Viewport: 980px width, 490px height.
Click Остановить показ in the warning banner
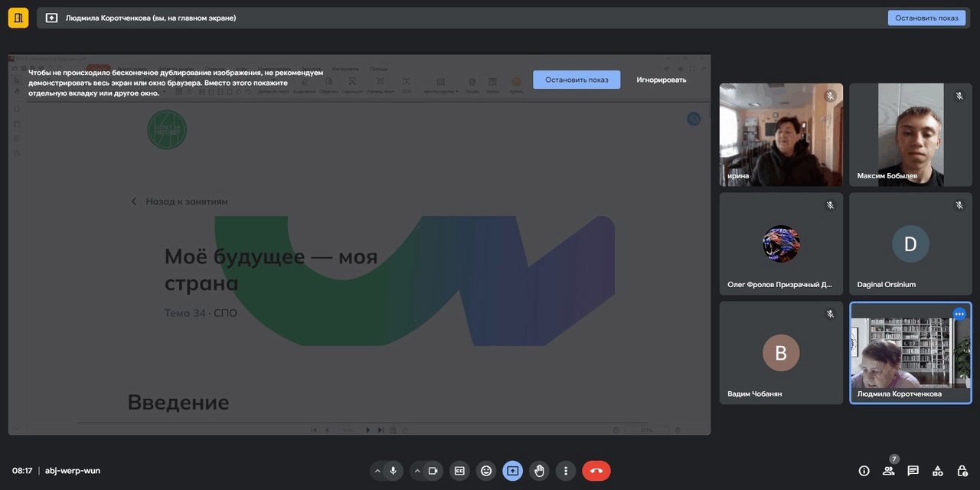coord(577,80)
